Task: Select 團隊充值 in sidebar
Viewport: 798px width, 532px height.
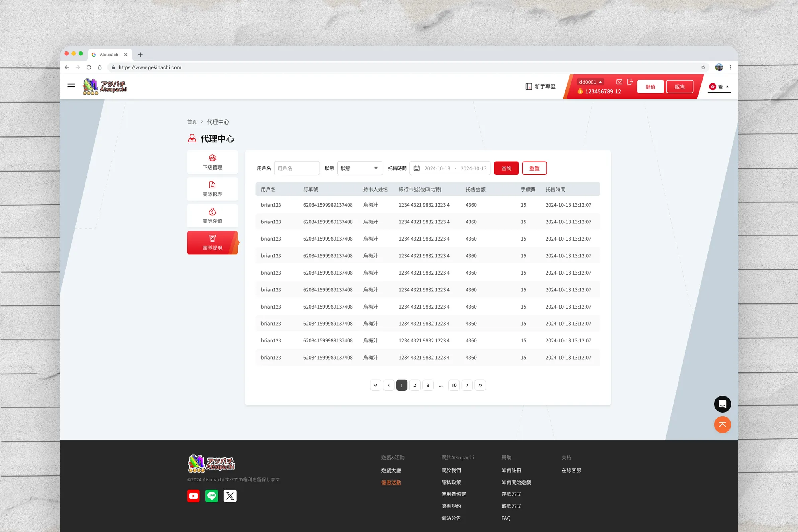Action: tap(212, 216)
